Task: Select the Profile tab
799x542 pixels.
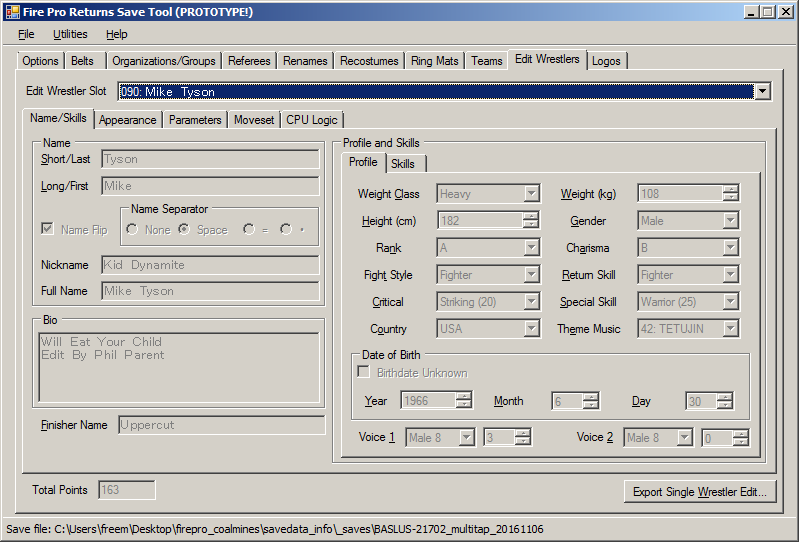Action: click(363, 162)
